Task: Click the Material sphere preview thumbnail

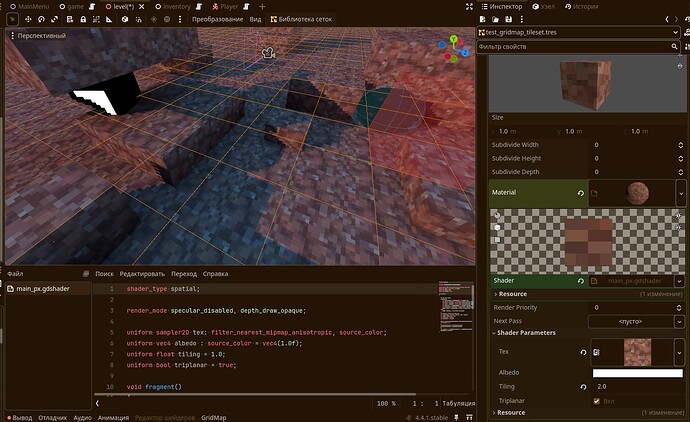Action: click(x=637, y=193)
